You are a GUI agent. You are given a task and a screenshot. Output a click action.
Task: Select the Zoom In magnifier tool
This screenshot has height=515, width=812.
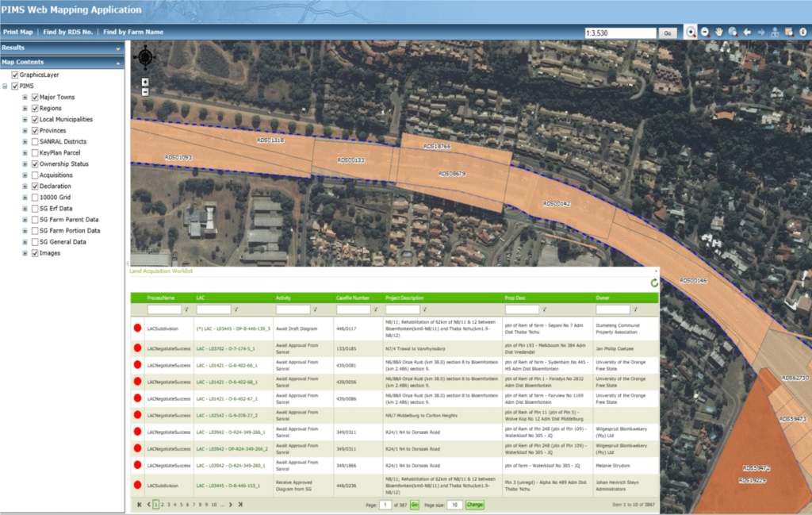(691, 32)
